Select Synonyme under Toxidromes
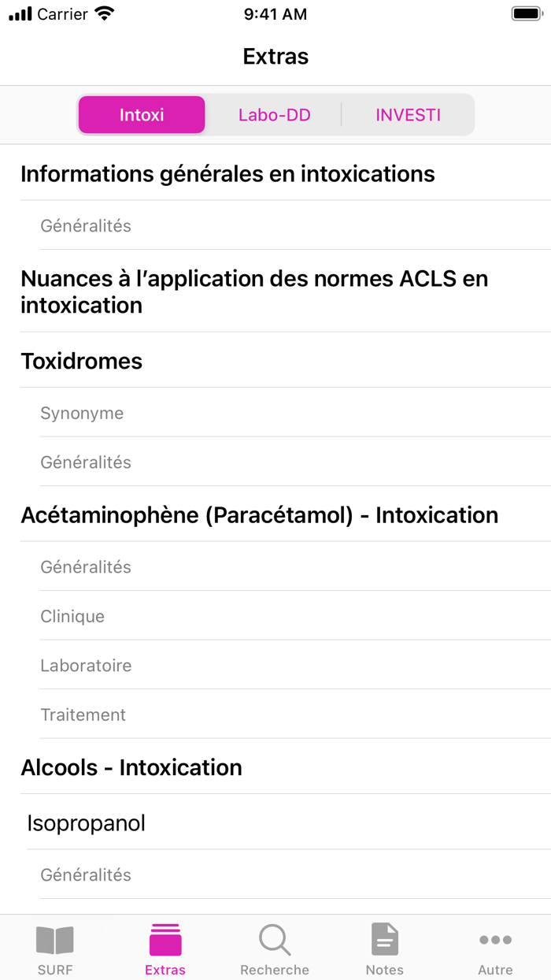Image resolution: width=551 pixels, height=980 pixels. (x=83, y=414)
